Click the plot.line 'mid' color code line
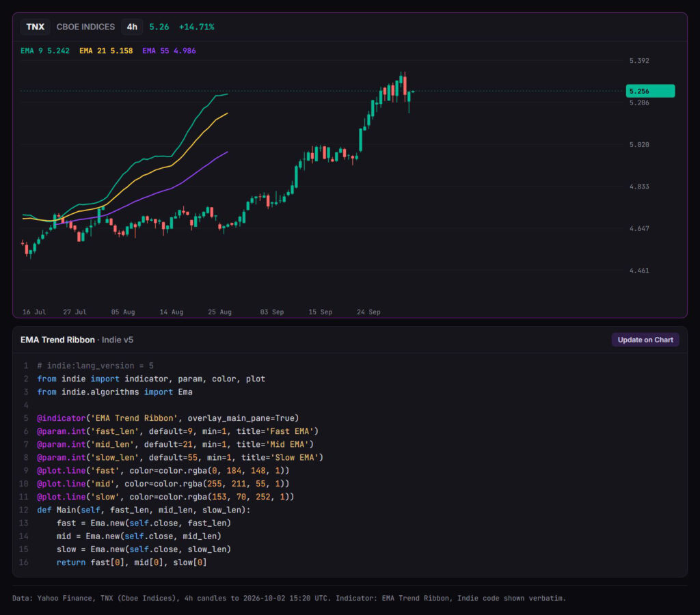Screen dimensions: 700x615 pyautogui.click(x=163, y=484)
